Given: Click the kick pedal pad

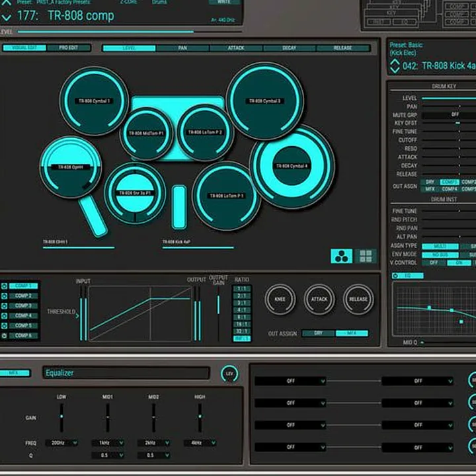Looking at the screenshot, I should coord(179,207).
